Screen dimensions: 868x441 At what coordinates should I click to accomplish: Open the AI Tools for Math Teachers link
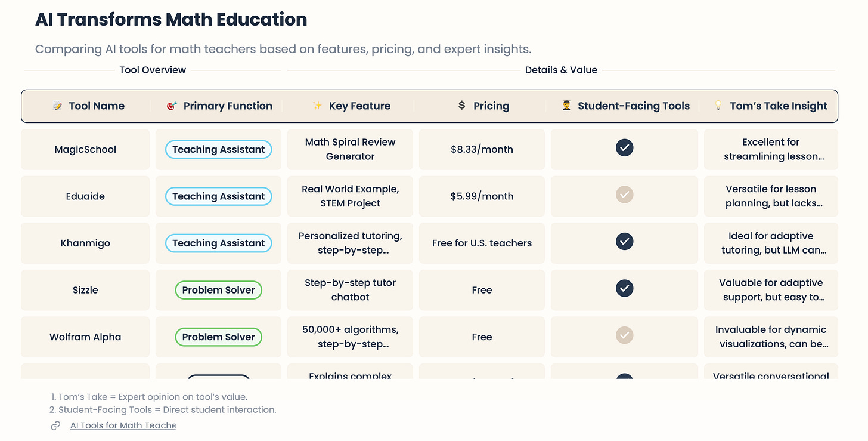[x=123, y=425]
